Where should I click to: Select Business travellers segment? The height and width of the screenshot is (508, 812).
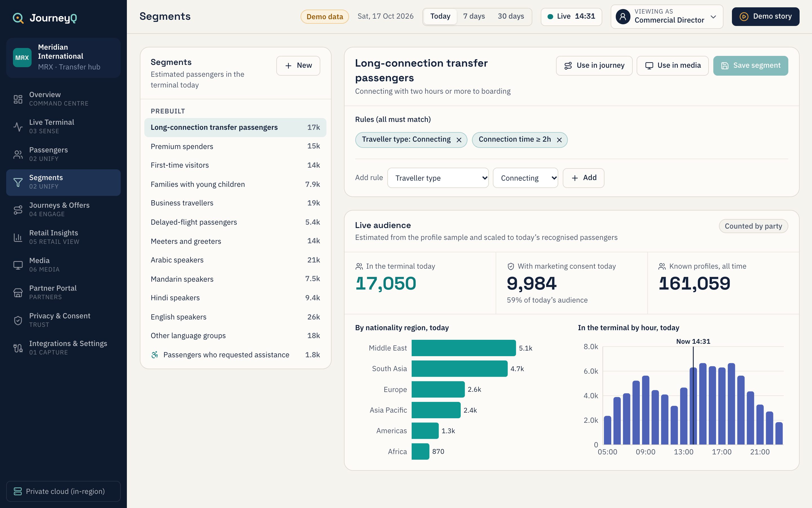[235, 203]
